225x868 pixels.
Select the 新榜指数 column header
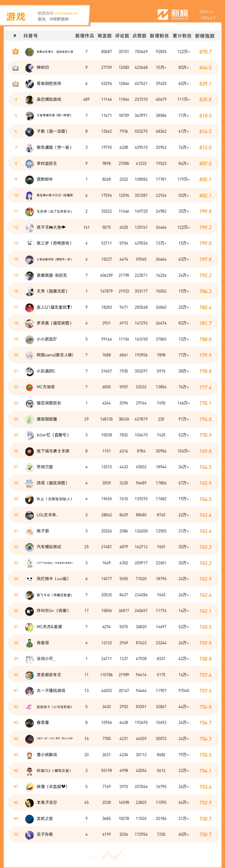[x=205, y=36]
